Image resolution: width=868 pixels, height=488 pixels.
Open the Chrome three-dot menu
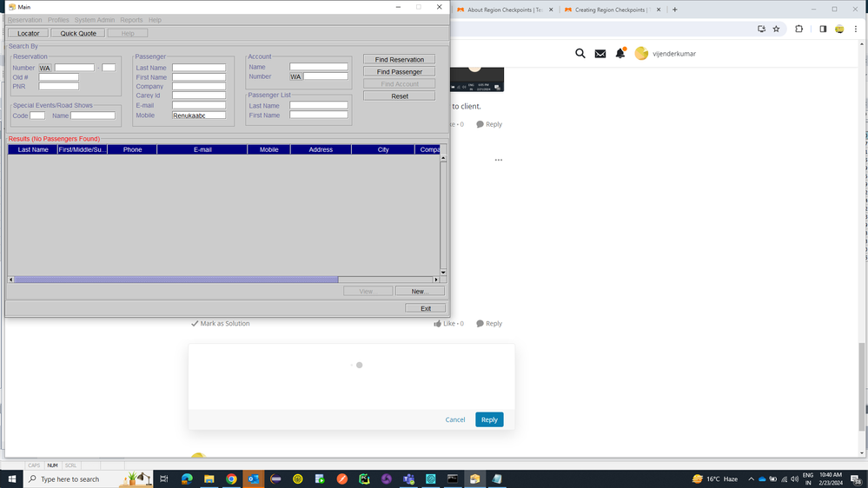click(x=856, y=29)
